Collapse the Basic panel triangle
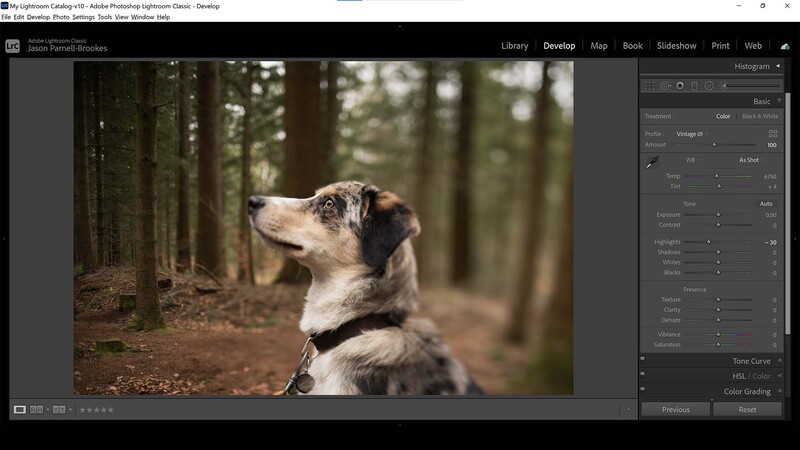Image resolution: width=800 pixels, height=450 pixels. pos(779,101)
